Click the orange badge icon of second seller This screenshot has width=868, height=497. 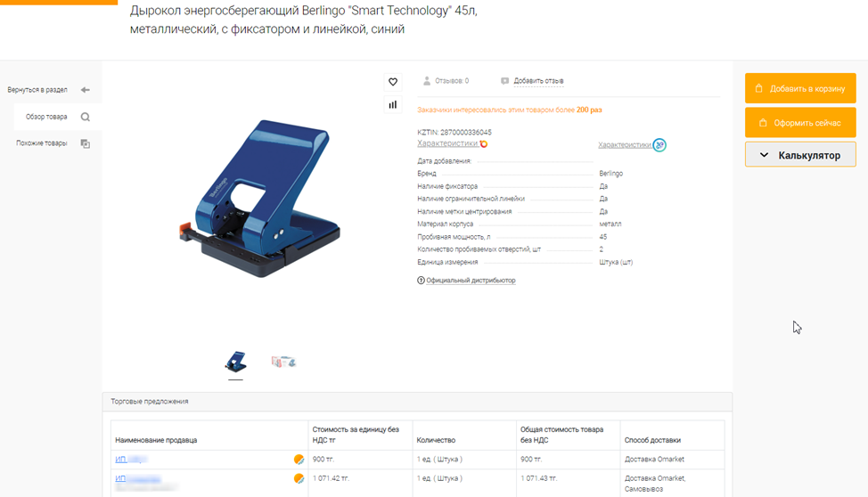pos(299,478)
